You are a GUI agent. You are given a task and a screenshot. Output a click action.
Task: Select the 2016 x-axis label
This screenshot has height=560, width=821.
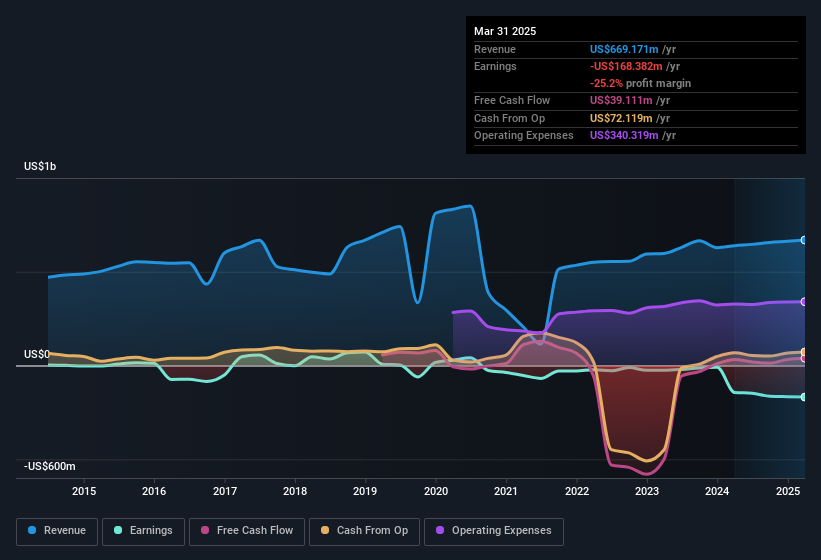click(x=154, y=491)
